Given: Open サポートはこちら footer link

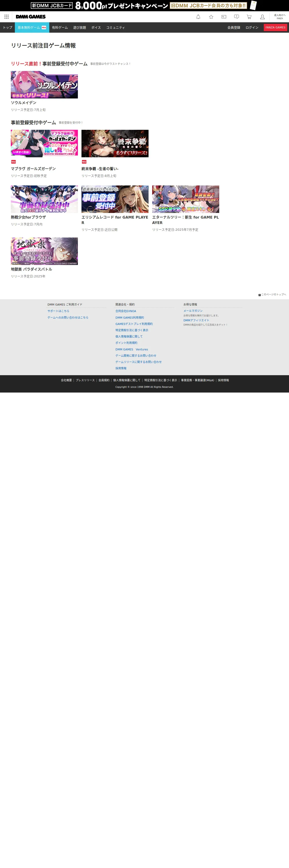Looking at the screenshot, I should tap(58, 311).
